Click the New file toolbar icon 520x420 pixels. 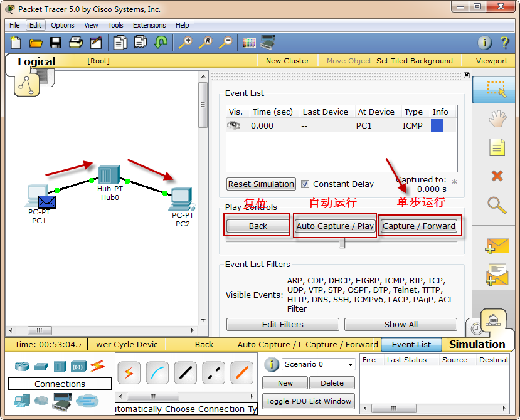[x=16, y=43]
